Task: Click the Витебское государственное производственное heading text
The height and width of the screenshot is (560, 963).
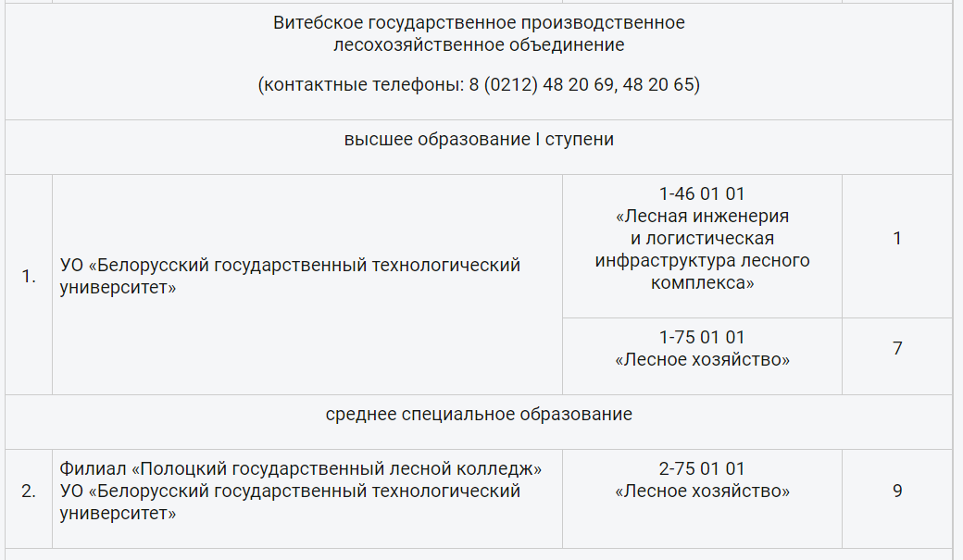Action: click(479, 23)
